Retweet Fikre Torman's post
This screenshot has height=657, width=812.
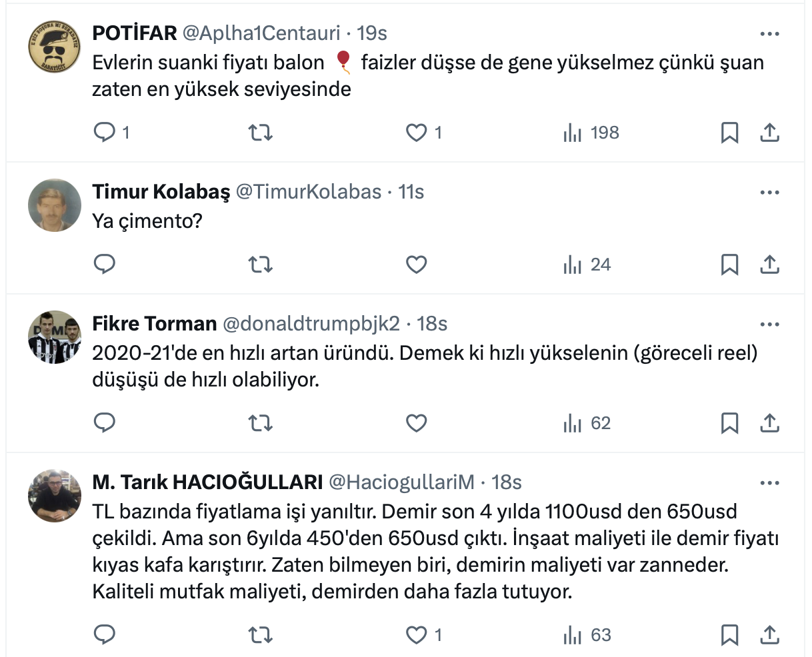point(260,423)
